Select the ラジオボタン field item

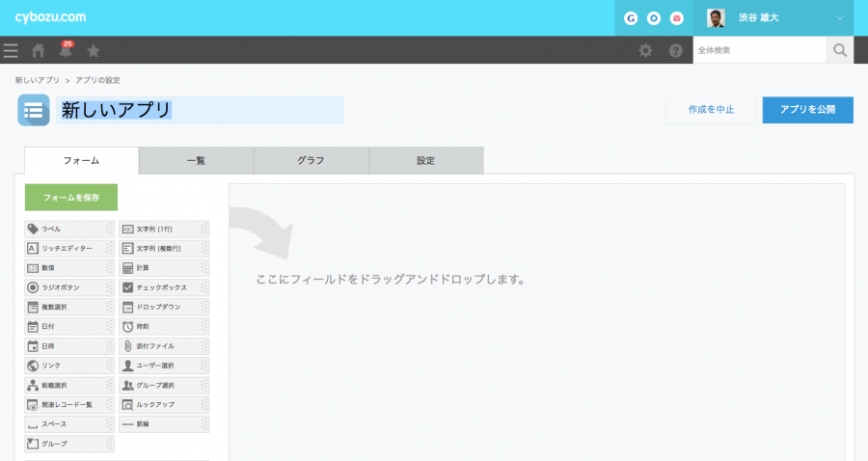69,287
